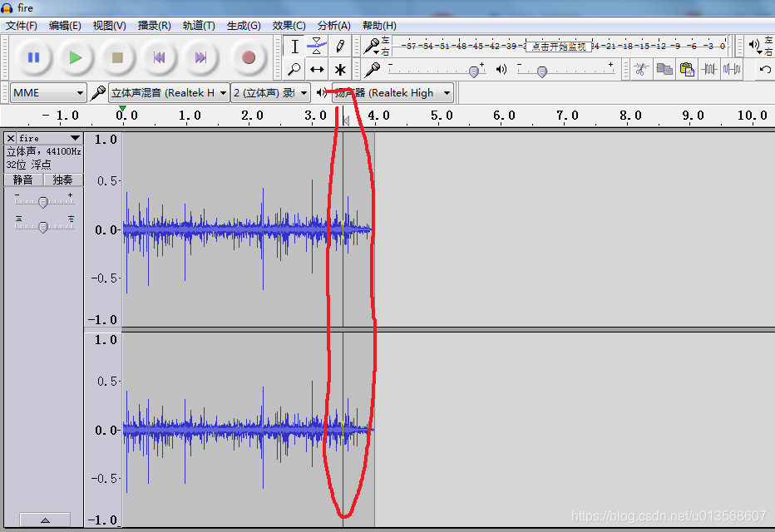The width and height of the screenshot is (775, 532).
Task: Open the 效果(C) menu
Action: point(289,26)
